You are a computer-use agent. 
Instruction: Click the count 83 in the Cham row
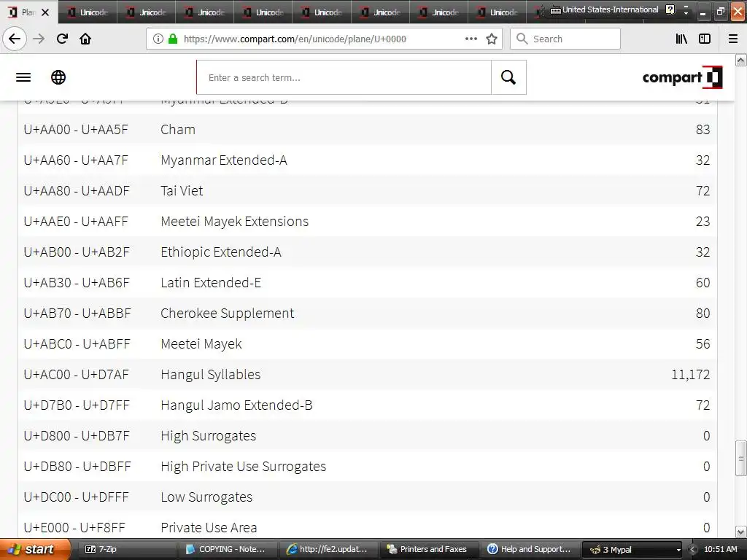(x=703, y=130)
